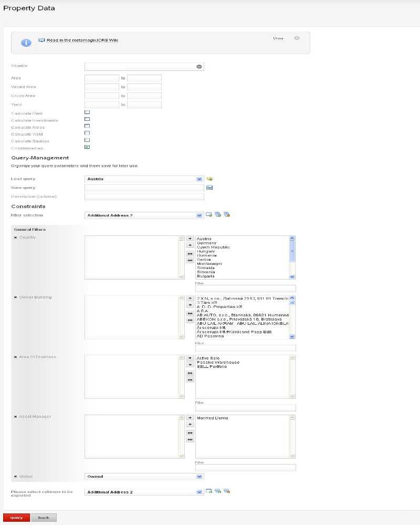Open the Status dropdown showing Owned

click(144, 477)
